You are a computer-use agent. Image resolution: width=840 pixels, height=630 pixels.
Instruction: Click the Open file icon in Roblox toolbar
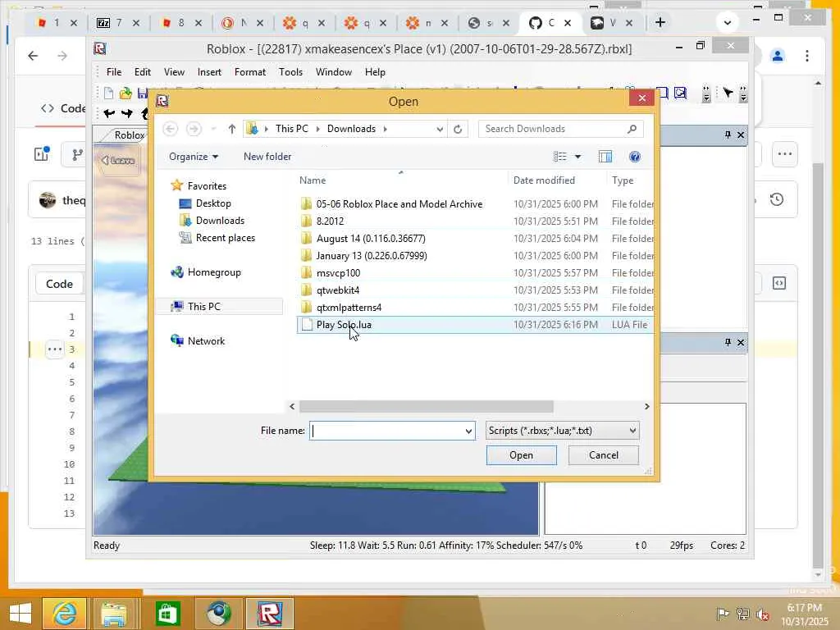[x=126, y=94]
